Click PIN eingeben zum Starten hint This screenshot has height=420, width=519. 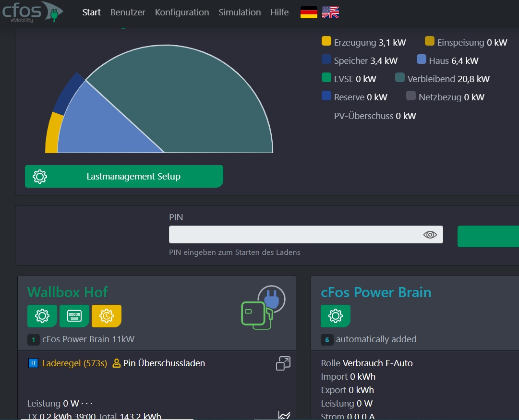(235, 252)
